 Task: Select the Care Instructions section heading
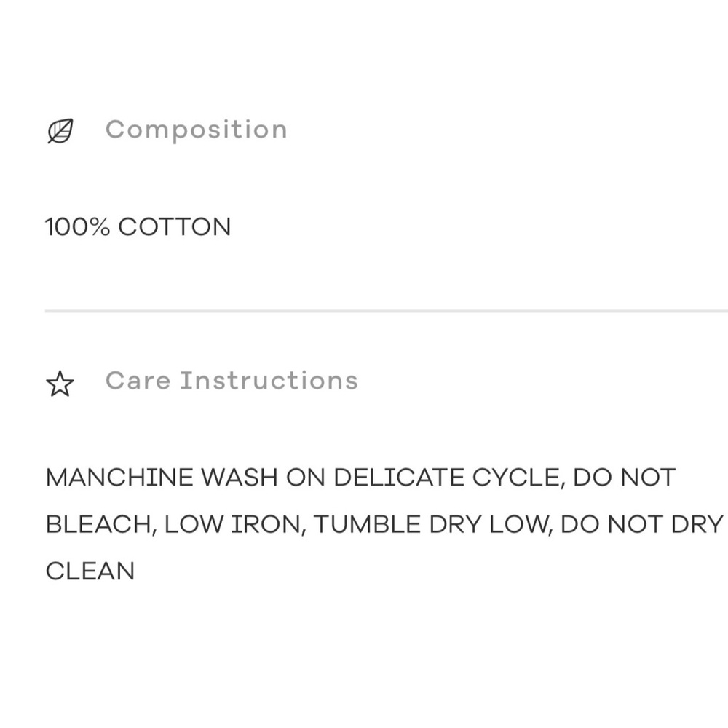(232, 380)
